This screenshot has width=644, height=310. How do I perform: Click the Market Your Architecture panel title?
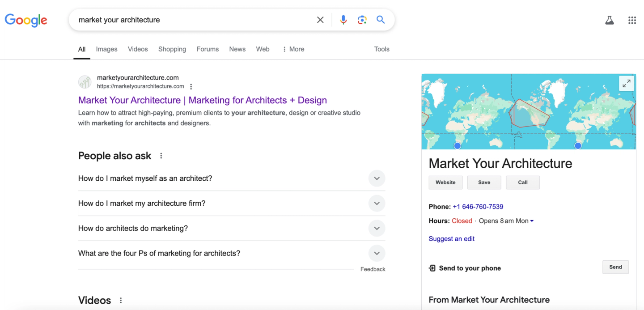[x=500, y=163]
